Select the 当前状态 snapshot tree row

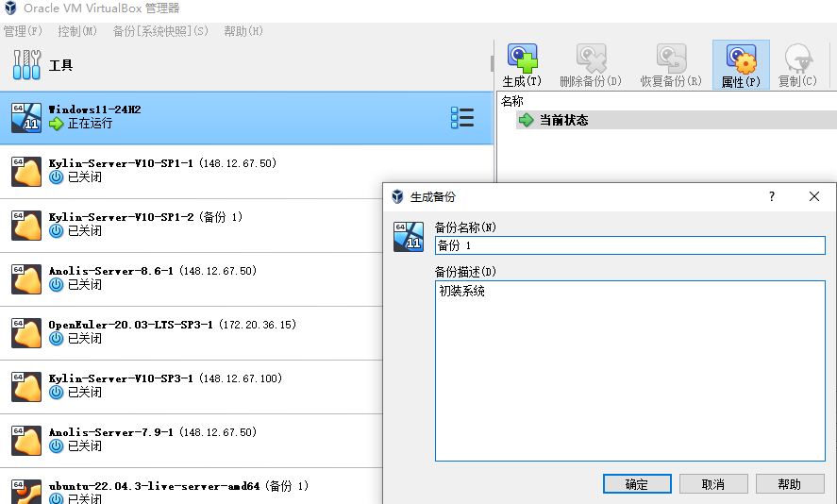676,120
